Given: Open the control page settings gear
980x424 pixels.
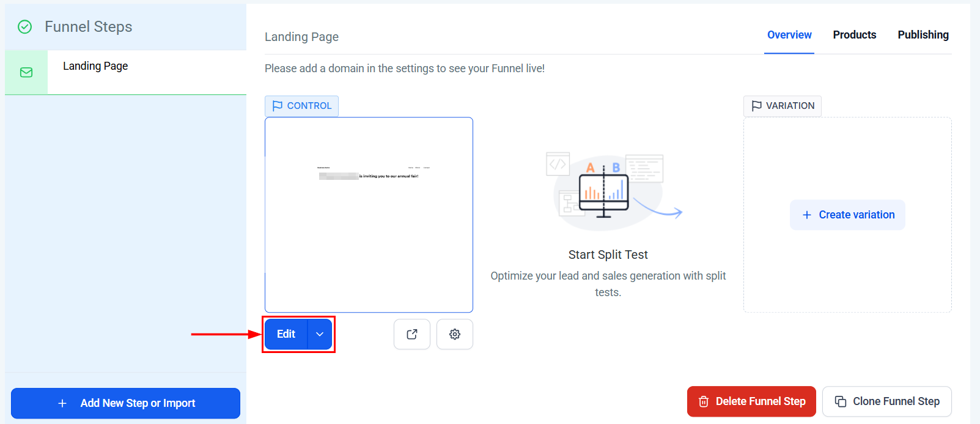Looking at the screenshot, I should point(455,334).
